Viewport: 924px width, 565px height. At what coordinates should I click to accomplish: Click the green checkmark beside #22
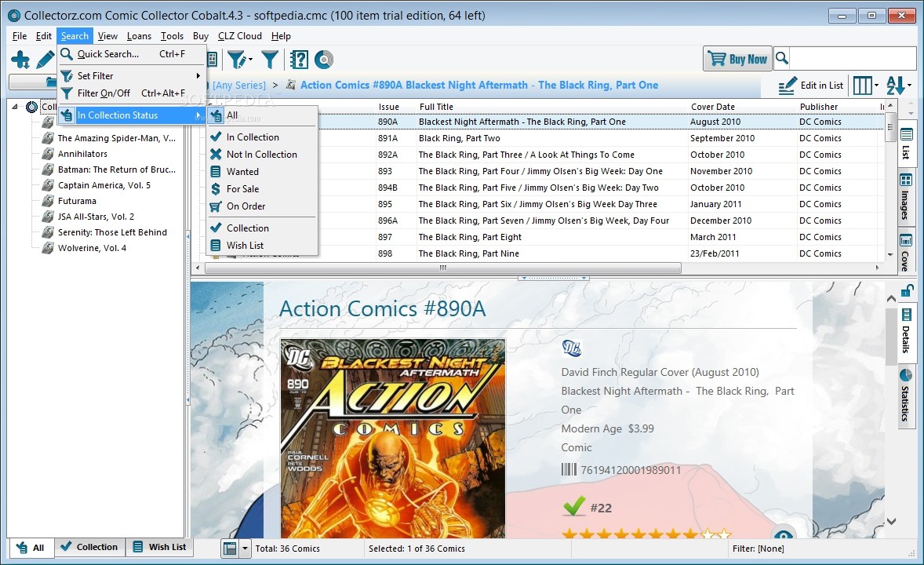point(574,507)
